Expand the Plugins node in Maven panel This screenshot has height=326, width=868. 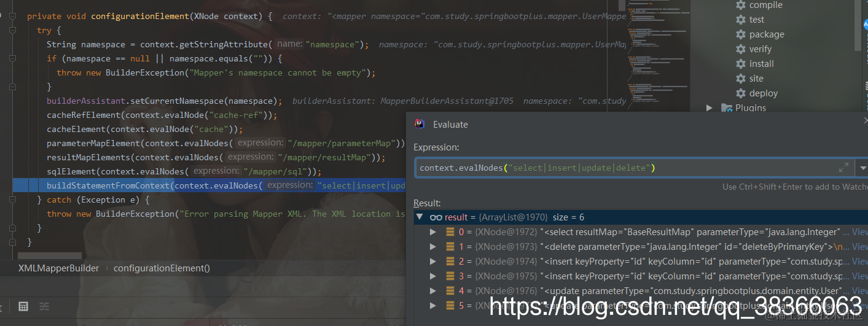[x=710, y=108]
